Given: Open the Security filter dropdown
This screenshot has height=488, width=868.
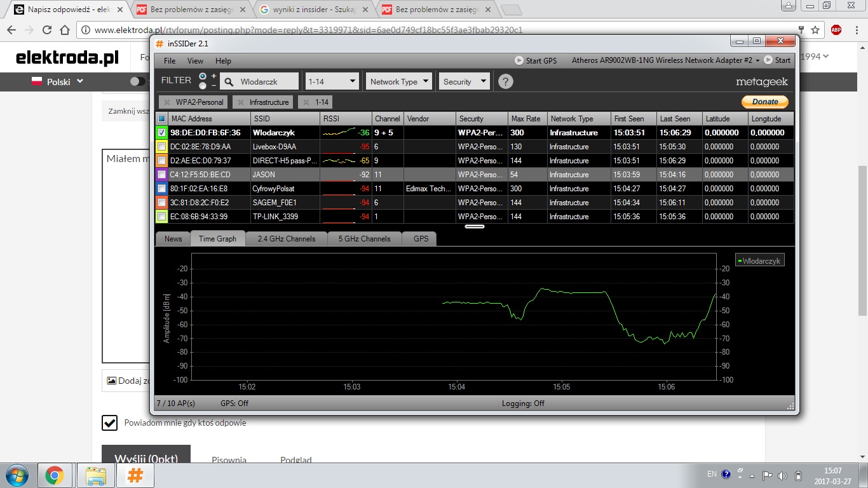Looking at the screenshot, I should (465, 81).
